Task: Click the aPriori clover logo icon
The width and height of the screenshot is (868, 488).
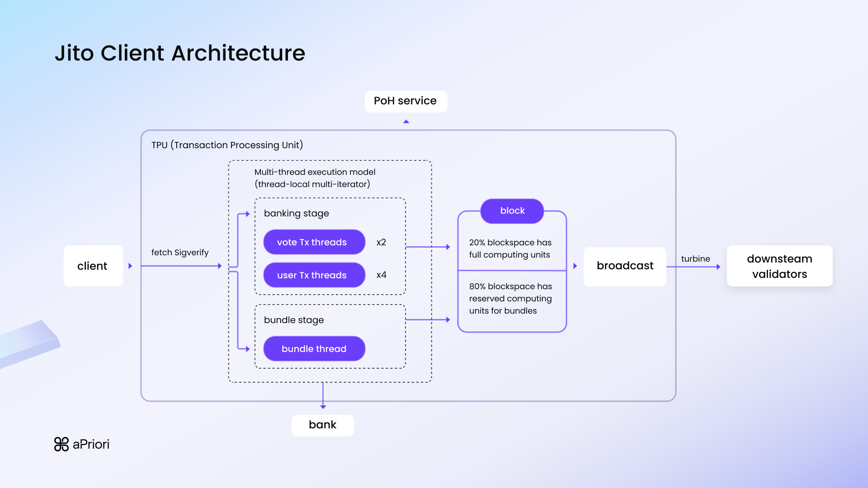Action: (x=61, y=444)
